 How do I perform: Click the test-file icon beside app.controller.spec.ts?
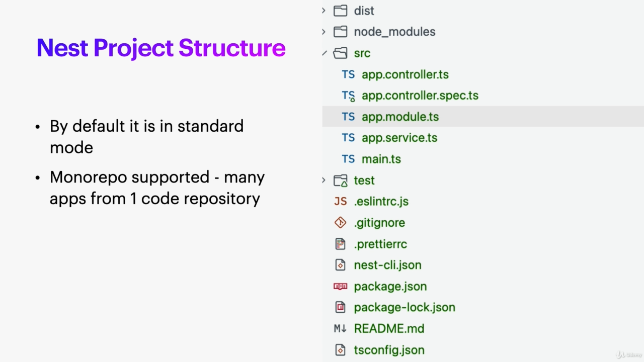[x=348, y=96]
